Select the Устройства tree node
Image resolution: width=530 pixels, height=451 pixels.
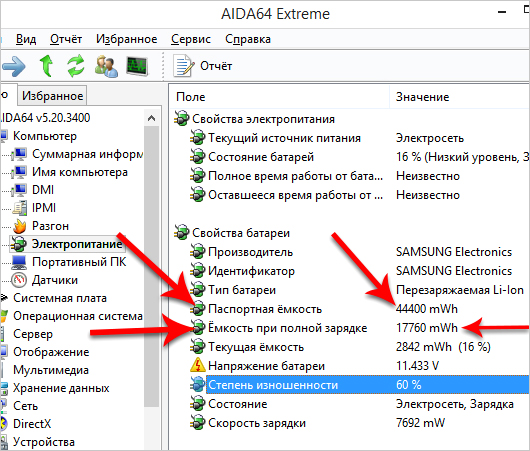(x=44, y=442)
